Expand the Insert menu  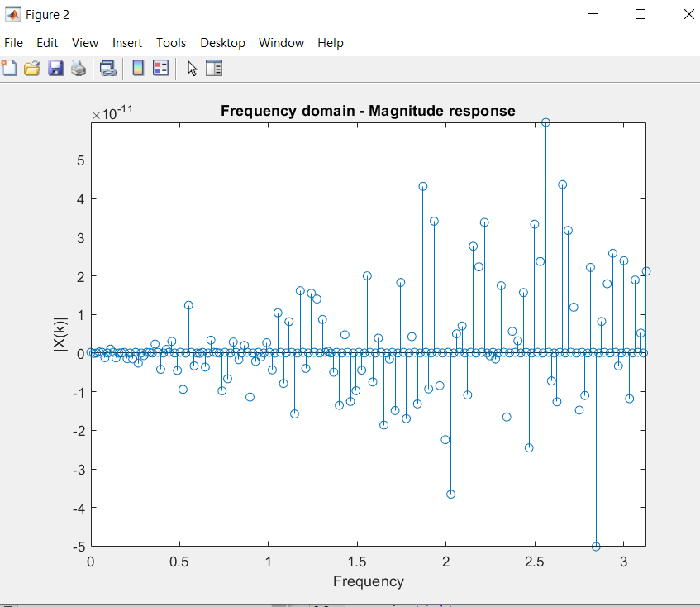[x=127, y=43]
